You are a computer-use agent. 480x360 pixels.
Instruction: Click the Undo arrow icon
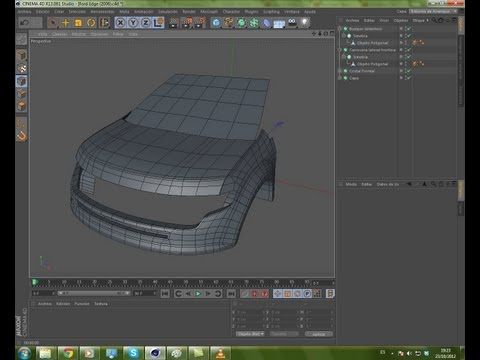pyautogui.click(x=24, y=23)
